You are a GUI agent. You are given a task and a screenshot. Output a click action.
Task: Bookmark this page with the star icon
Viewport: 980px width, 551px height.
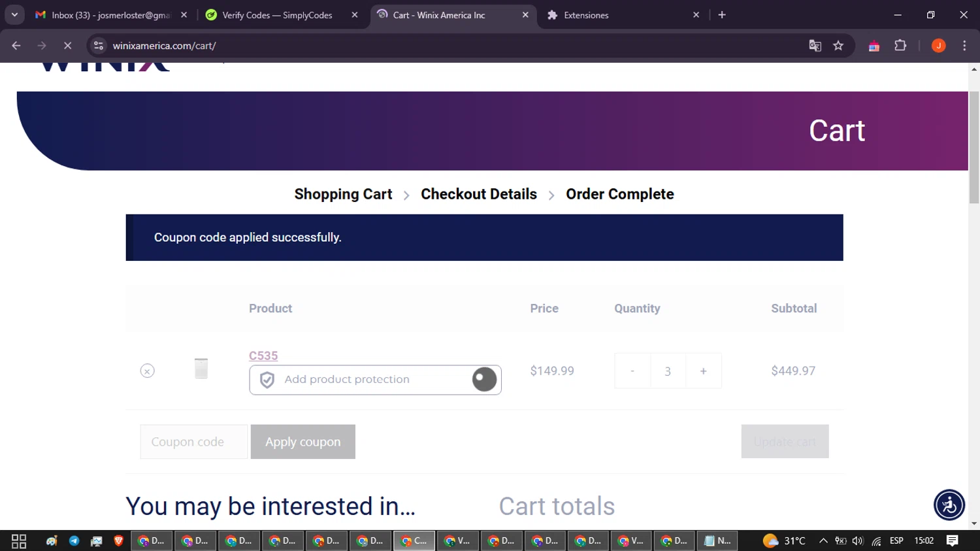[x=838, y=46]
